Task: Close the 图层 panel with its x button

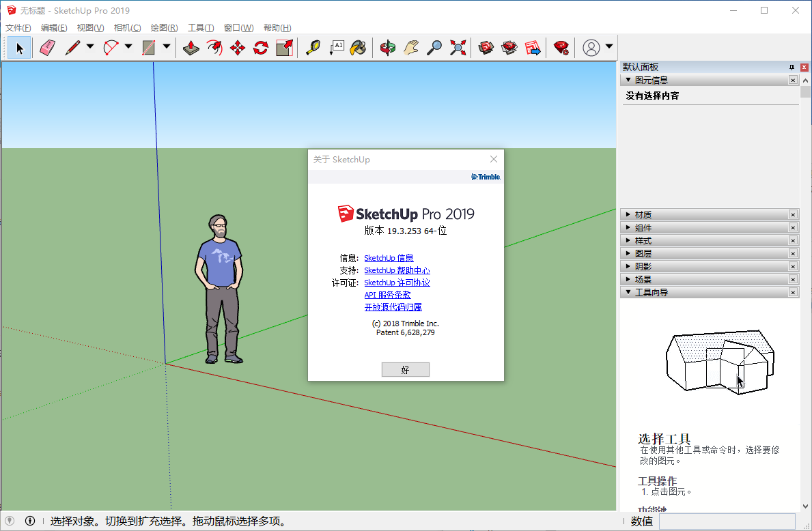Action: click(793, 254)
